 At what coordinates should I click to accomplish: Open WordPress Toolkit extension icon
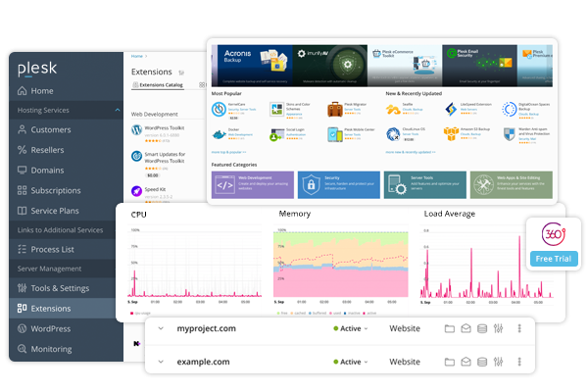coord(137,129)
